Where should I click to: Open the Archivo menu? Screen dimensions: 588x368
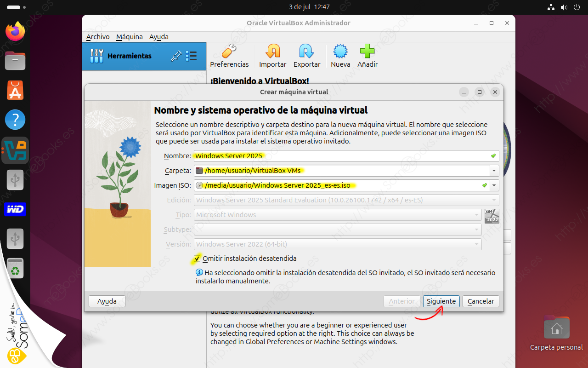coord(98,37)
